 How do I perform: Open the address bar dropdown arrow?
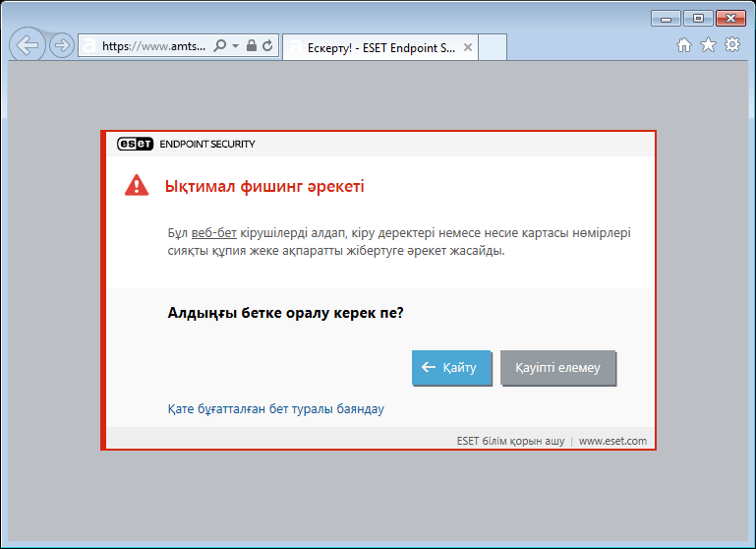(235, 46)
